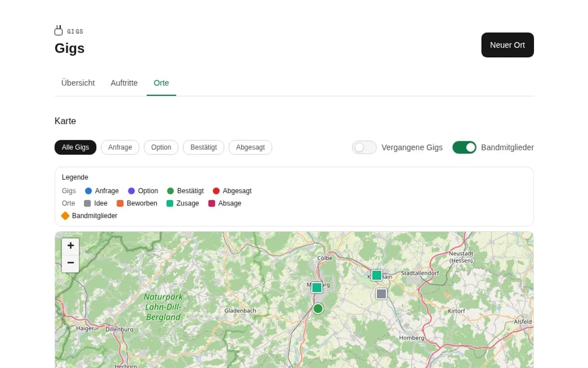Zoom out of the map with minus

coord(71,263)
